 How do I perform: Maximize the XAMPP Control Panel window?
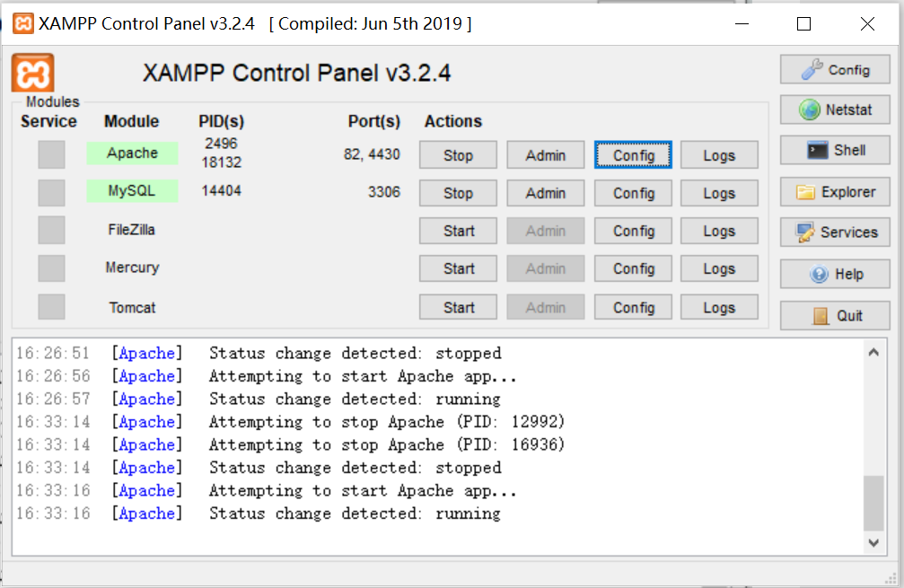(803, 23)
